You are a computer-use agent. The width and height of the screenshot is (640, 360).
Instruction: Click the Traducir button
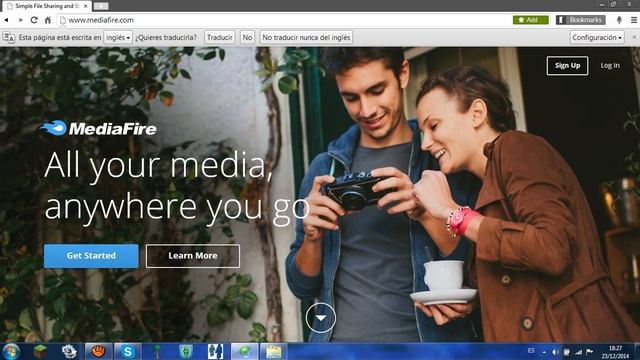pyautogui.click(x=220, y=38)
